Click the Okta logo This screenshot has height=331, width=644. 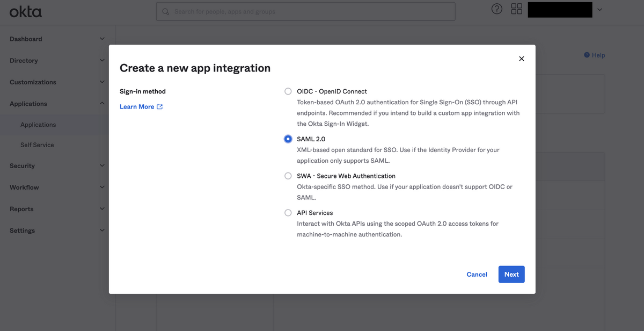coord(25,11)
